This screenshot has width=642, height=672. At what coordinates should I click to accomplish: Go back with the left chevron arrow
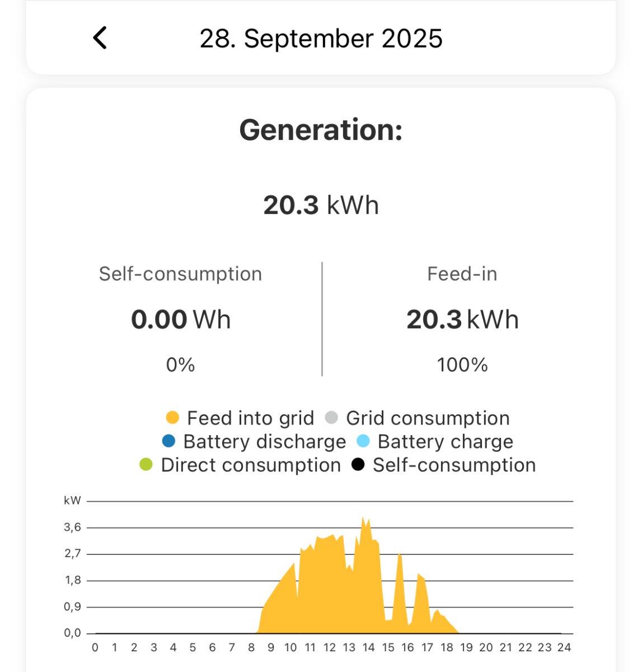coord(100,38)
